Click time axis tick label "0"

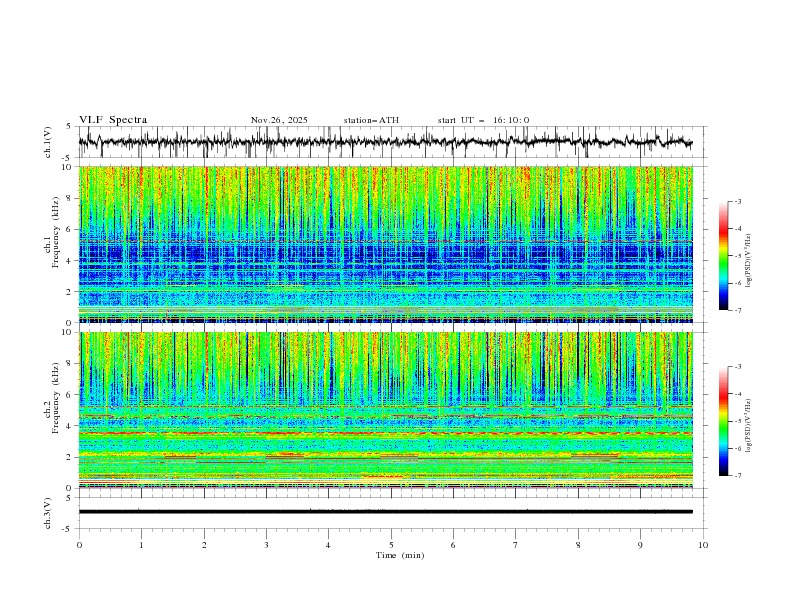point(79,545)
